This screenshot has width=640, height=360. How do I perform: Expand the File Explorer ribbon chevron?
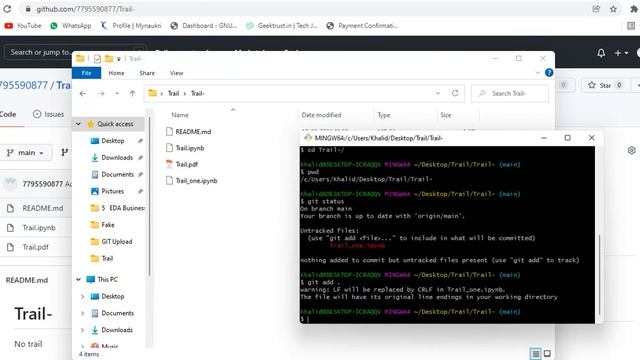tap(538, 73)
